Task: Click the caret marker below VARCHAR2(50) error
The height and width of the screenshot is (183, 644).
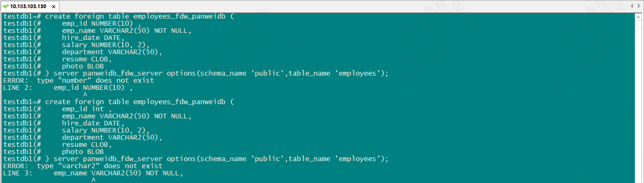Action: 94,180
